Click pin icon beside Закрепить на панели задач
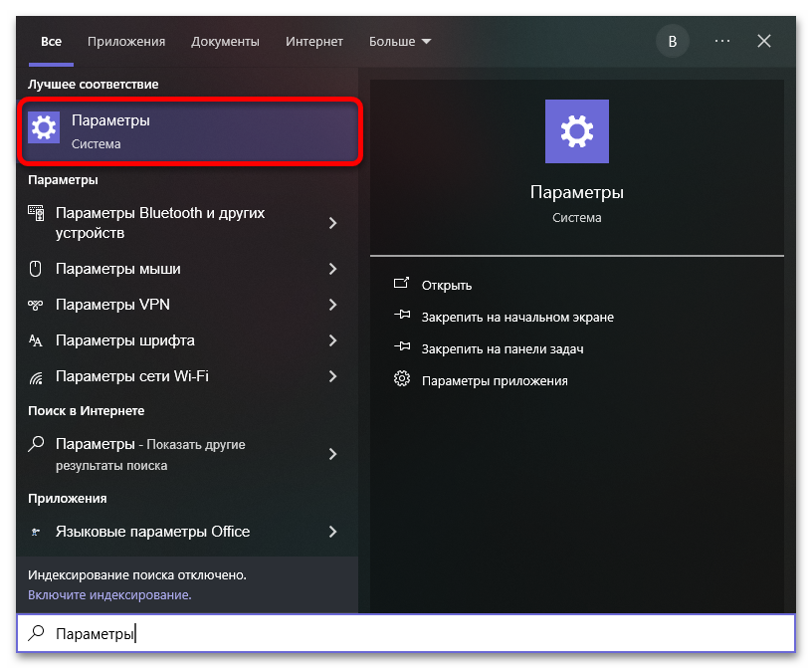812x669 pixels. (x=402, y=346)
